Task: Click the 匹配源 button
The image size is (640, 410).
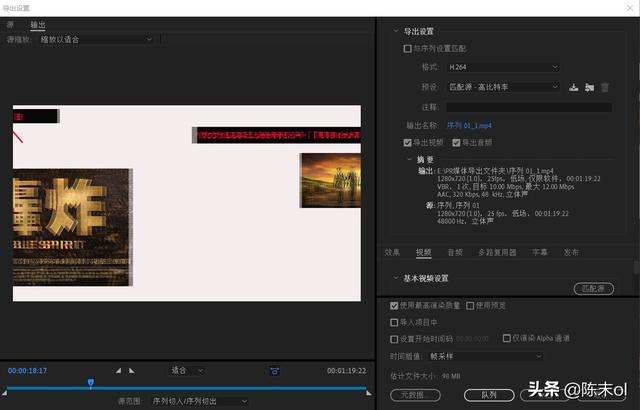Action: [593, 289]
